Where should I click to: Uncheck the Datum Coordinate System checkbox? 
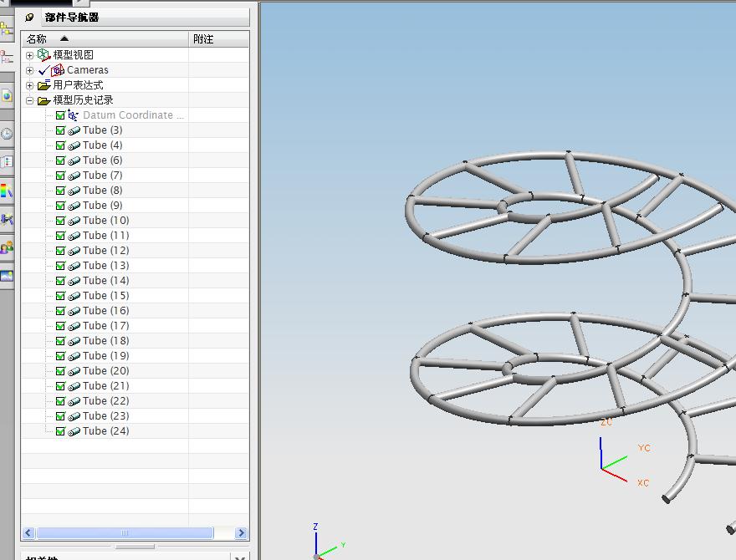pyautogui.click(x=60, y=115)
